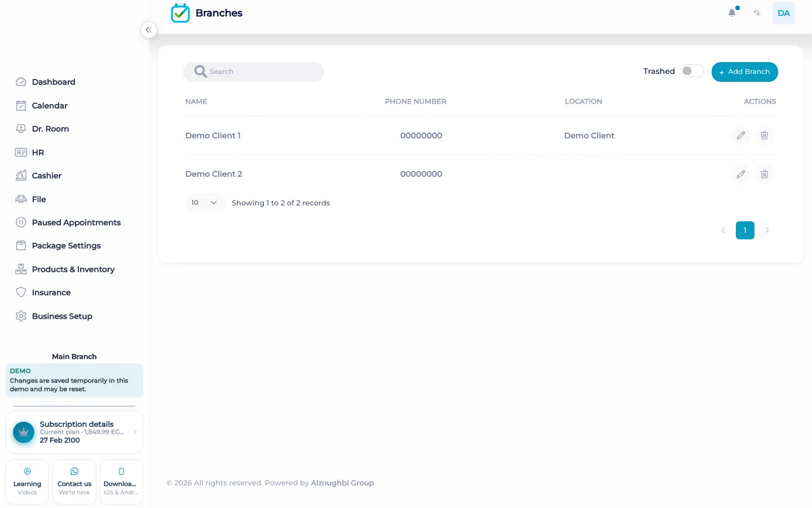Follow the Alzoughbi Group link
This screenshot has height=508, width=812.
[x=342, y=483]
